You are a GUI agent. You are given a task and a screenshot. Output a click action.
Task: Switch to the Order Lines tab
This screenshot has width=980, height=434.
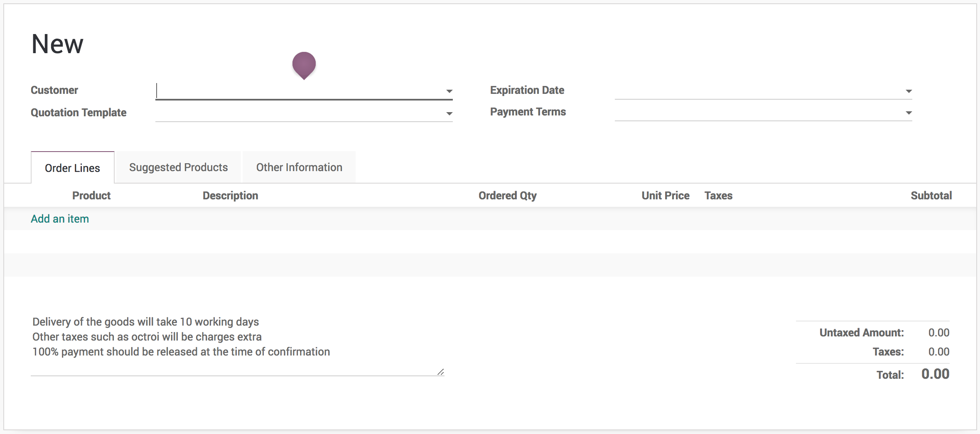coord(72,168)
